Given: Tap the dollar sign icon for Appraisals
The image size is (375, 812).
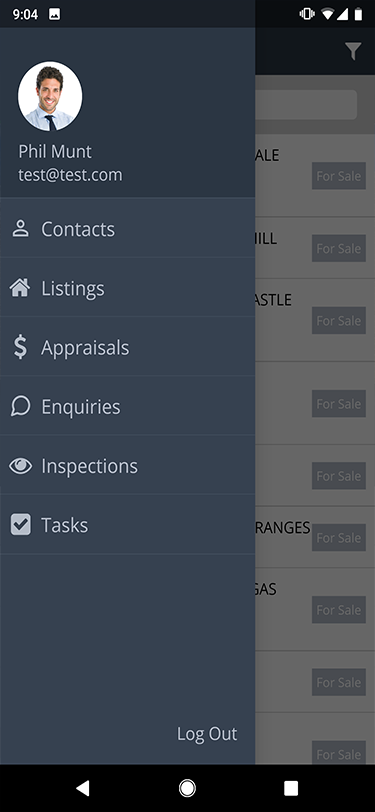Looking at the screenshot, I should pos(20,347).
